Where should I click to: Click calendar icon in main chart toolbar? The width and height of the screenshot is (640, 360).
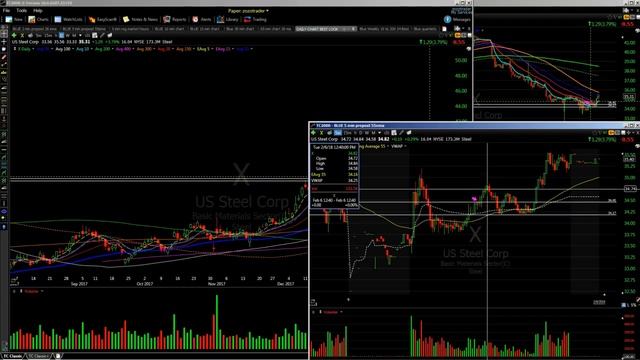(95, 36)
